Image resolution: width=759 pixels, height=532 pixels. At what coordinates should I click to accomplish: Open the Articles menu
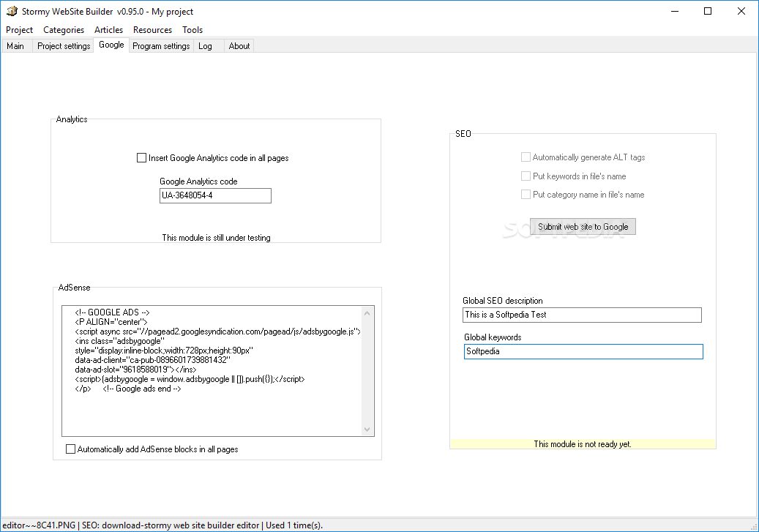coord(108,30)
